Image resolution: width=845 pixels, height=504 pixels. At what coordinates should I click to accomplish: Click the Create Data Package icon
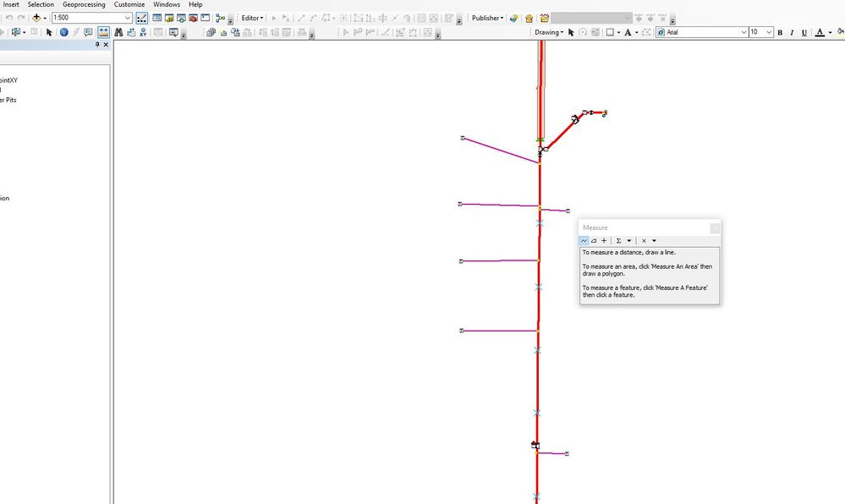pos(529,18)
